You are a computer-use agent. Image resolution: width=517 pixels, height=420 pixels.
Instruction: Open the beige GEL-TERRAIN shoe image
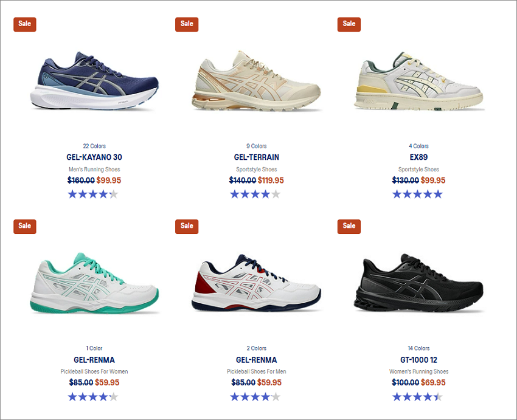coord(256,81)
